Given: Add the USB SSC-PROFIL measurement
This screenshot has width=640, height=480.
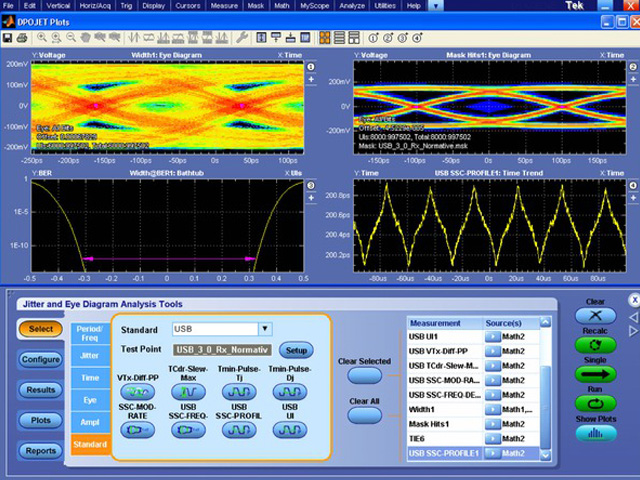Looking at the screenshot, I should (x=239, y=430).
